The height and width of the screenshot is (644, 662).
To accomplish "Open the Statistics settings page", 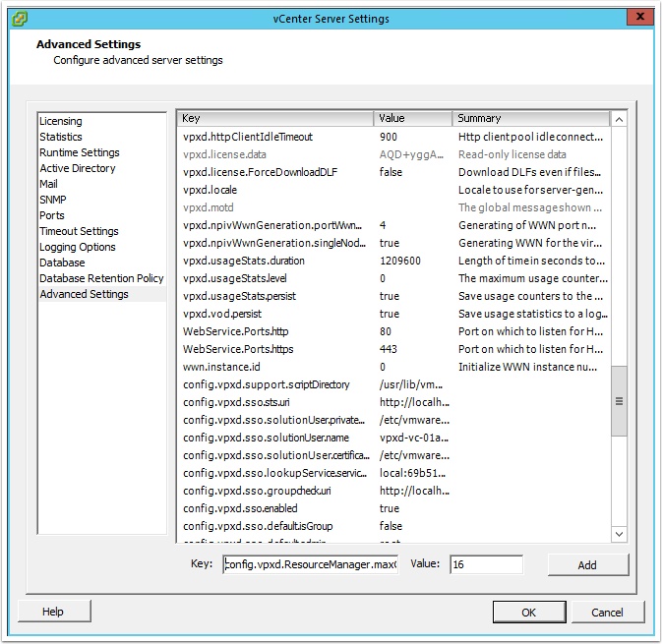I will pos(61,137).
